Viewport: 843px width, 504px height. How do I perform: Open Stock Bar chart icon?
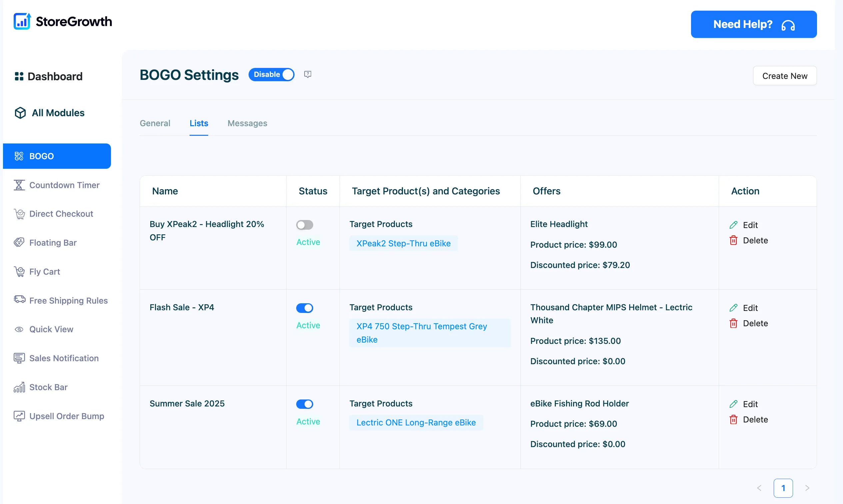tap(19, 387)
